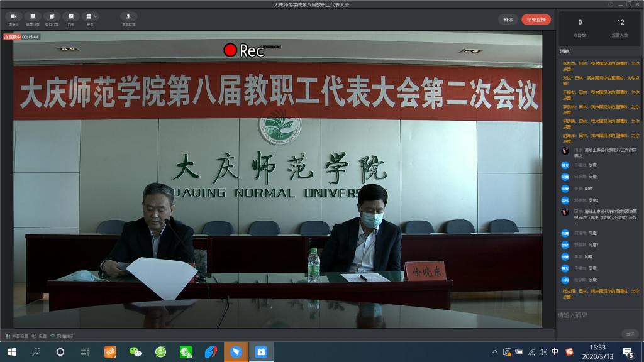Start screen sharing (屏幕分享)
Screen dimensions: 644x362
coord(33,18)
